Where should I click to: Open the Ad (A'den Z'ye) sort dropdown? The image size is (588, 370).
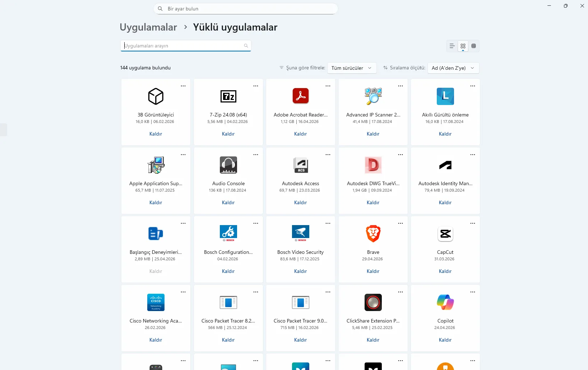coord(453,68)
